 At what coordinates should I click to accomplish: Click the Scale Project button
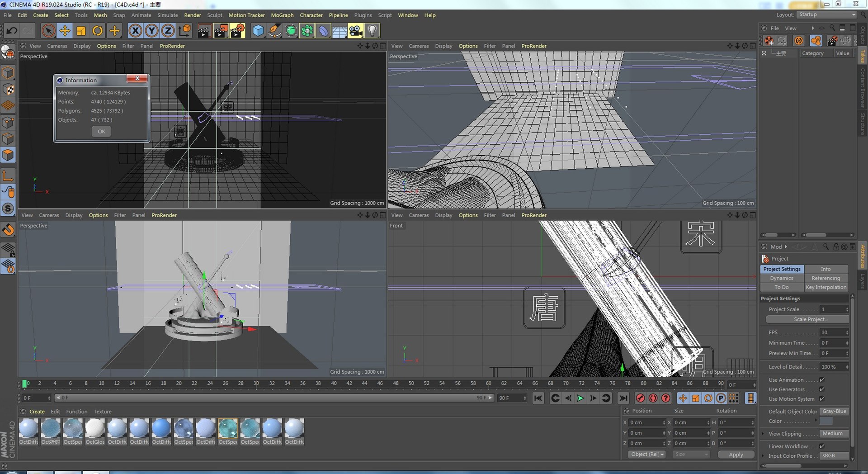[807, 319]
